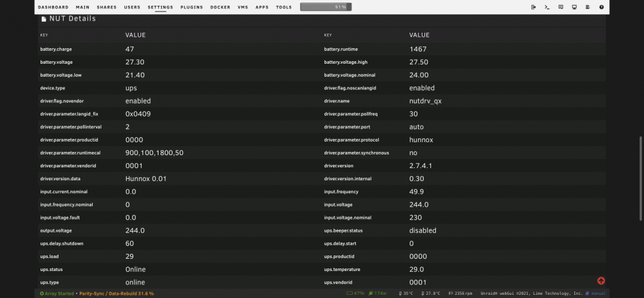
Task: Select the battery.voltage.low value 21.40
Action: pyautogui.click(x=135, y=75)
